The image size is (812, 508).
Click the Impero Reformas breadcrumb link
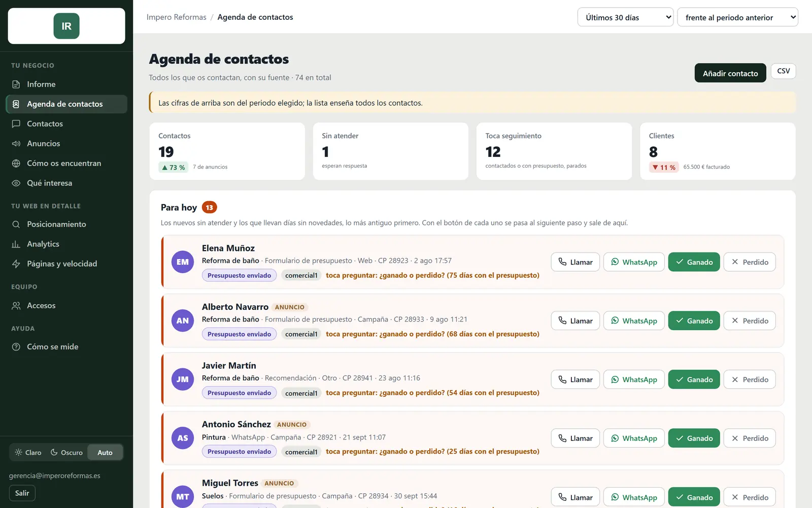(177, 17)
